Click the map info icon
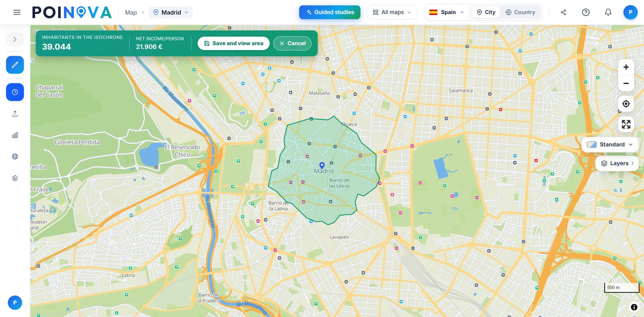The width and height of the screenshot is (644, 317). coord(634,307)
